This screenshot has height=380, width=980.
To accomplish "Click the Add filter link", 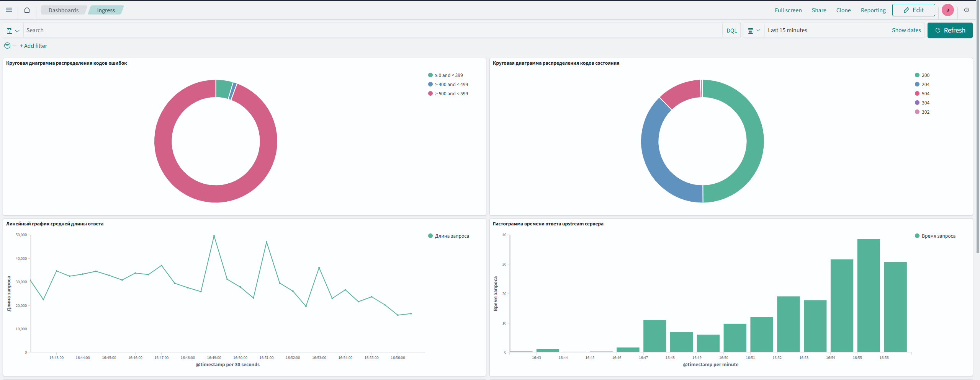I will (33, 46).
